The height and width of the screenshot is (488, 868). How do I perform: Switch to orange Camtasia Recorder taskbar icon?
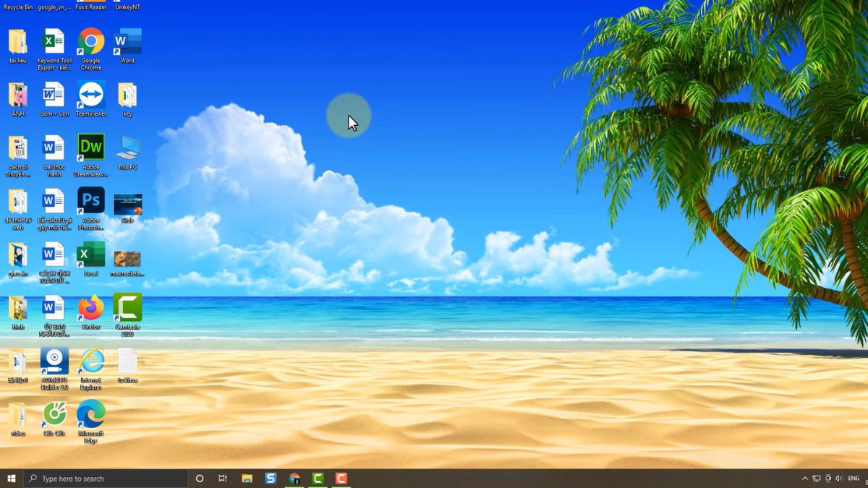[341, 479]
